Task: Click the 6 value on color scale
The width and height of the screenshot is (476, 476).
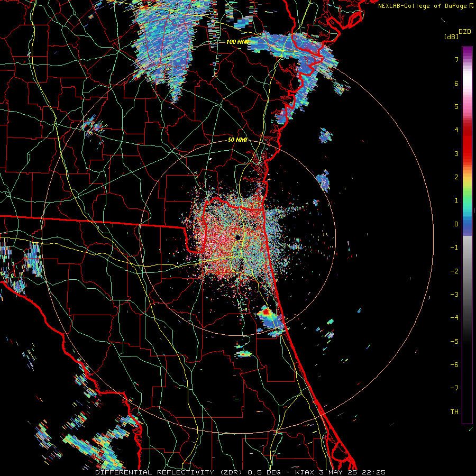Action: (456, 83)
